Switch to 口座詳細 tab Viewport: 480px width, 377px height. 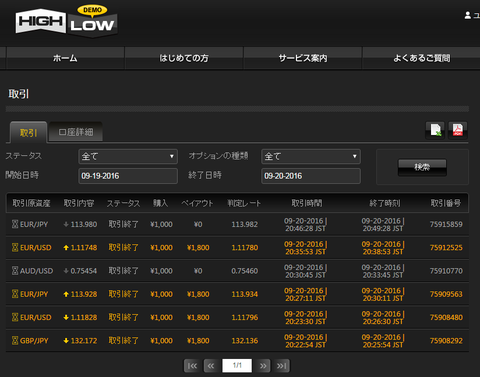(x=76, y=132)
